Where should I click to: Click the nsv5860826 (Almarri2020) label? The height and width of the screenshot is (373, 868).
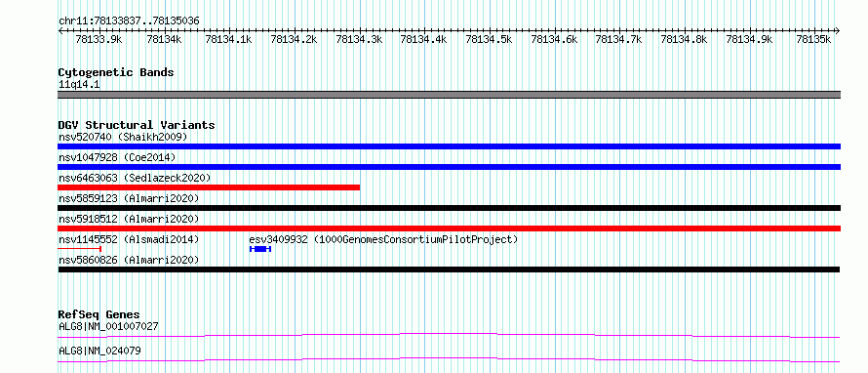[x=129, y=260]
